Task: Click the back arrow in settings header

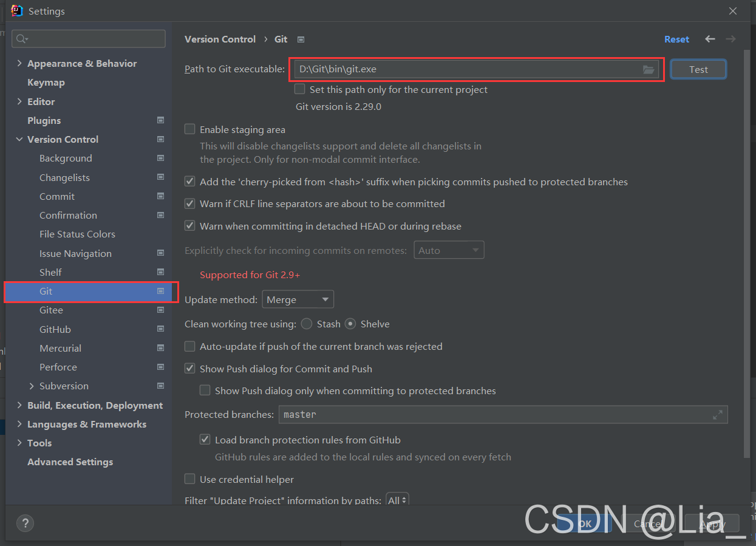Action: coord(710,39)
